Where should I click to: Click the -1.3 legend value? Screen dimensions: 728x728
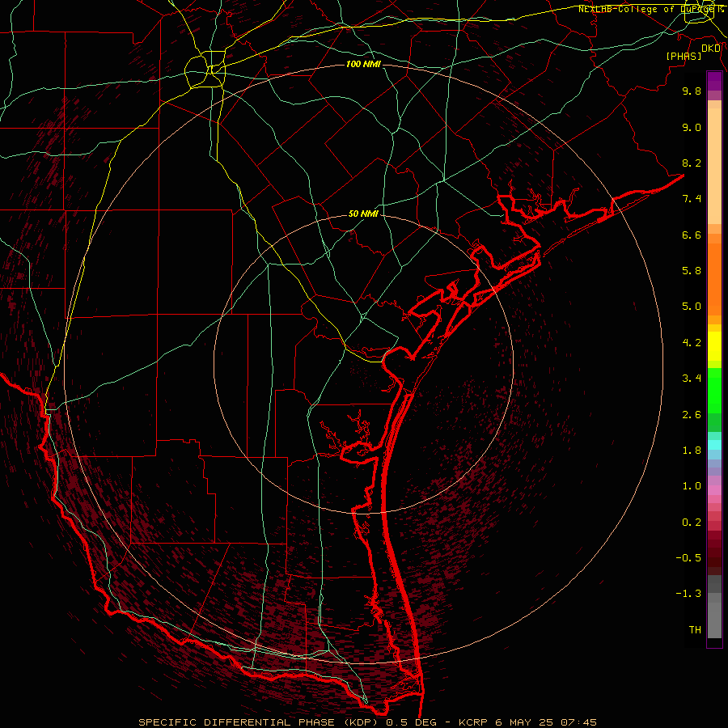(x=688, y=594)
